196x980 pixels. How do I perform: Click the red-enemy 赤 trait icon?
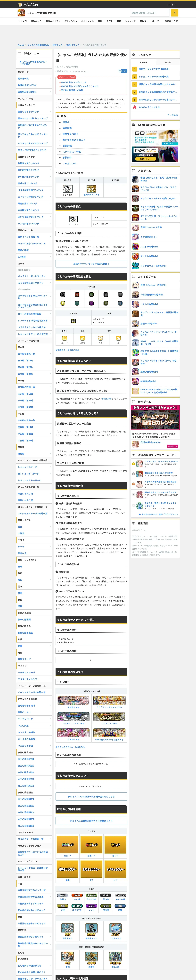click(77, 294)
